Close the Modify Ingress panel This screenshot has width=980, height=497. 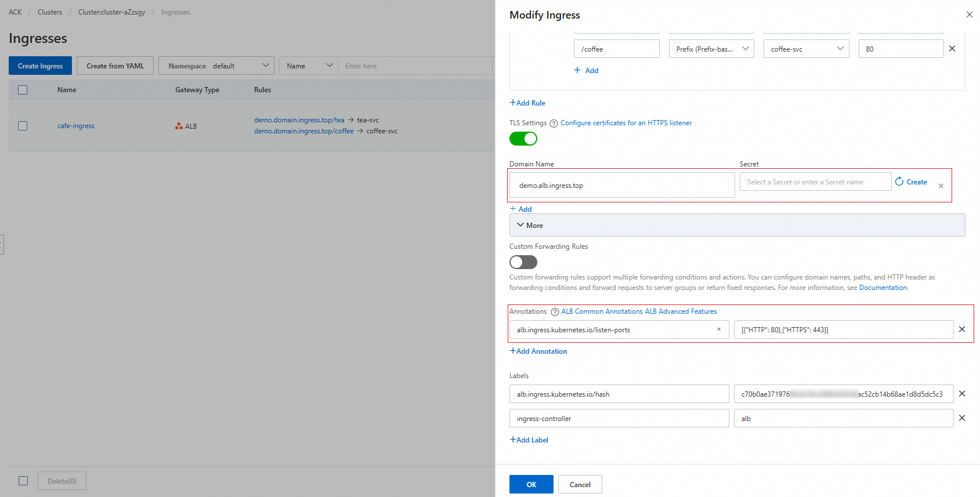click(969, 14)
